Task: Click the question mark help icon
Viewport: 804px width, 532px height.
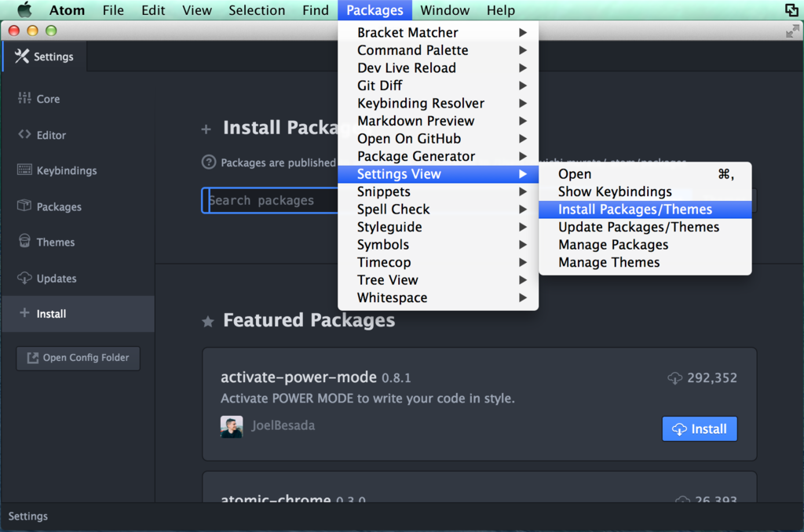Action: point(209,162)
